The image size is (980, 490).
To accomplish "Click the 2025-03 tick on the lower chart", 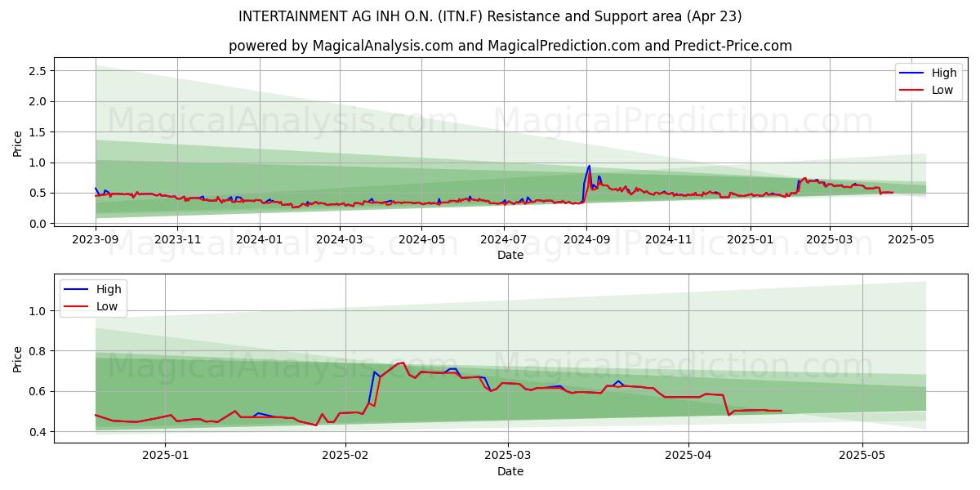I will tap(508, 456).
